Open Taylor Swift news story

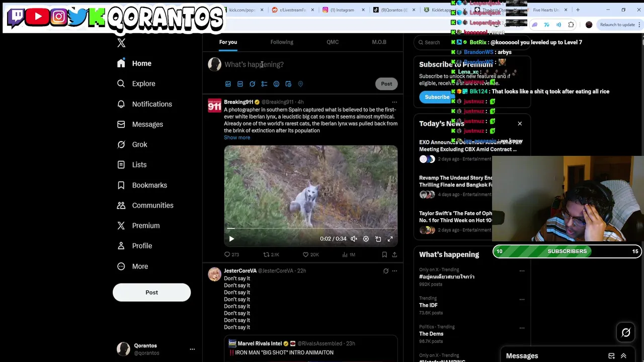click(x=456, y=221)
